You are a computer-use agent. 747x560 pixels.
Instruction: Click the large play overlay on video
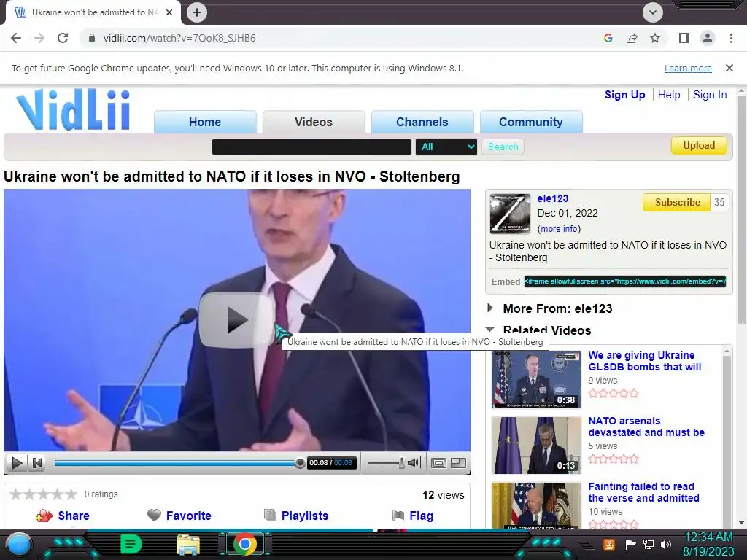click(x=237, y=319)
